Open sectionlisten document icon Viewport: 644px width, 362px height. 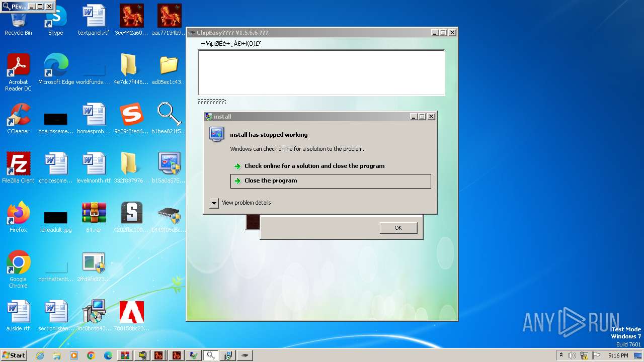56,316
